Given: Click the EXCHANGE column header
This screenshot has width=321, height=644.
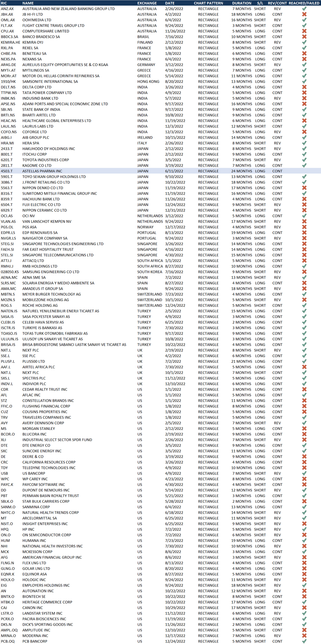Looking at the screenshot, I should [147, 3].
